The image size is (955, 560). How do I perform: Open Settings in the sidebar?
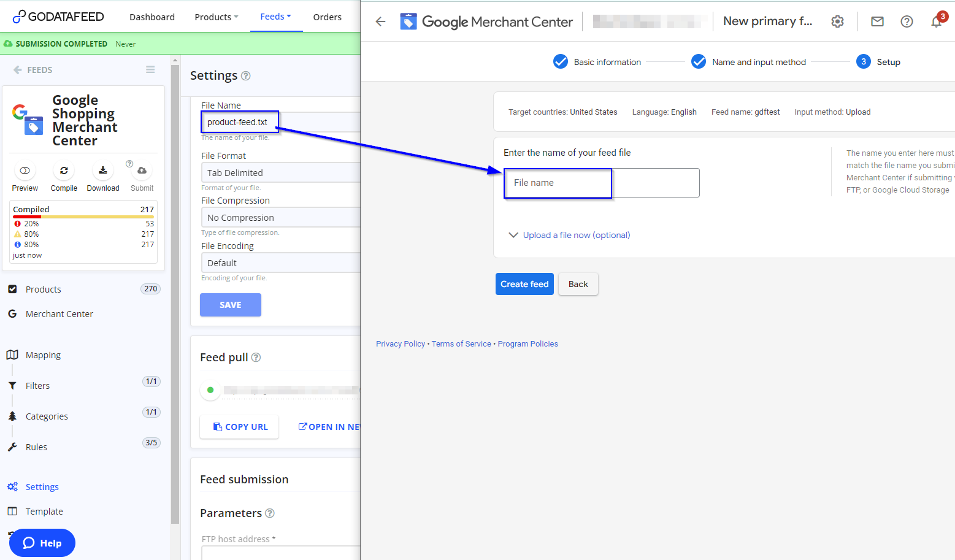tap(42, 487)
